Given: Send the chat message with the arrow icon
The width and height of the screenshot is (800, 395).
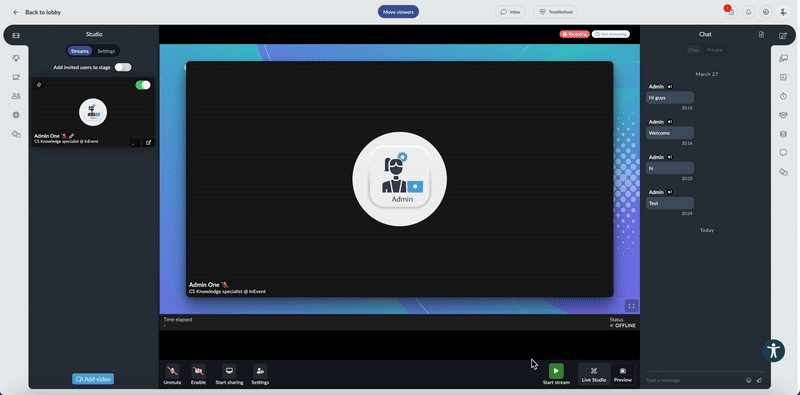Looking at the screenshot, I should (x=759, y=380).
